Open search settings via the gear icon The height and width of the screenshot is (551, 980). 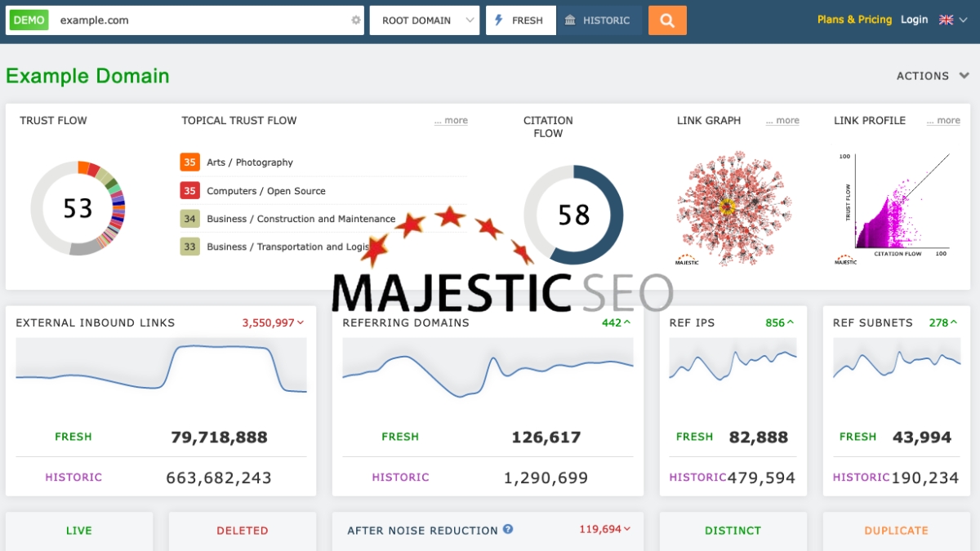(354, 20)
